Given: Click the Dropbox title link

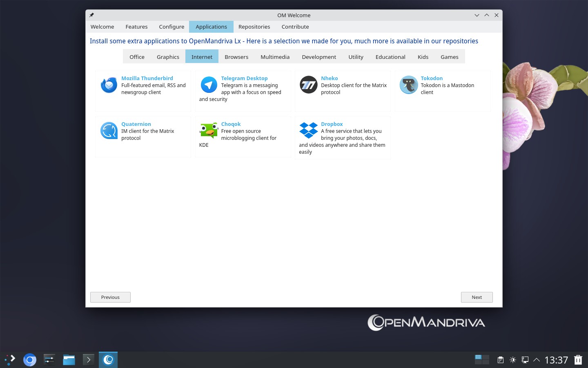Looking at the screenshot, I should tap(332, 124).
